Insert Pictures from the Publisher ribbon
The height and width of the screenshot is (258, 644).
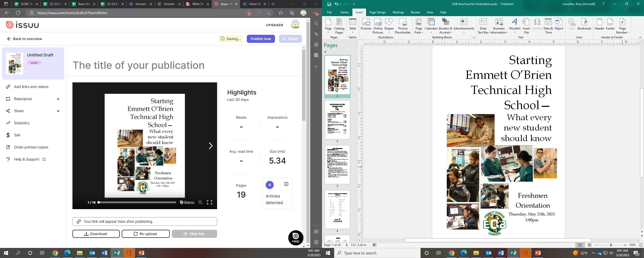[x=366, y=24]
